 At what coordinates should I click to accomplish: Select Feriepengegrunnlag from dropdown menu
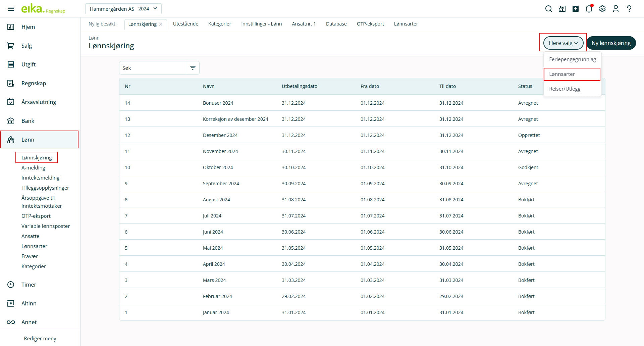(x=572, y=59)
